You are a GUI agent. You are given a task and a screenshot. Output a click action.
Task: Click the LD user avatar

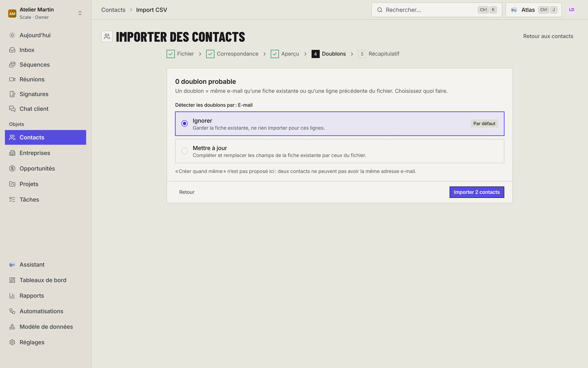(571, 10)
